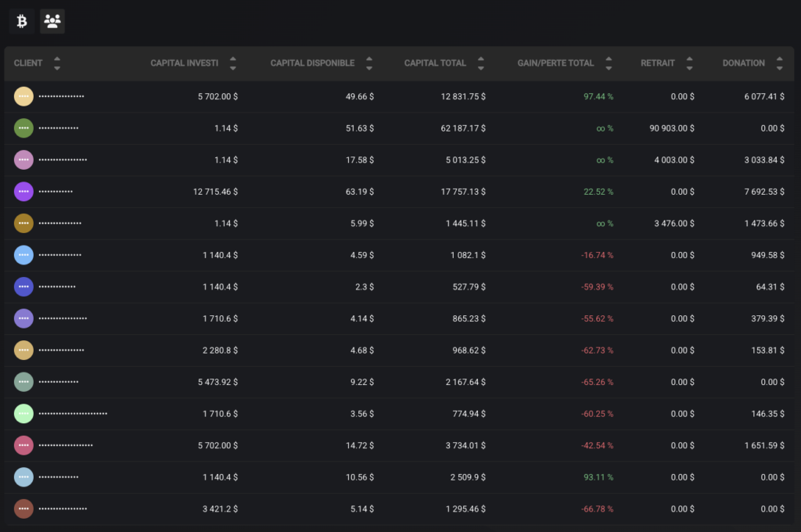The height and width of the screenshot is (532, 801).
Task: Click the masked client name in first row
Action: pyautogui.click(x=61, y=96)
